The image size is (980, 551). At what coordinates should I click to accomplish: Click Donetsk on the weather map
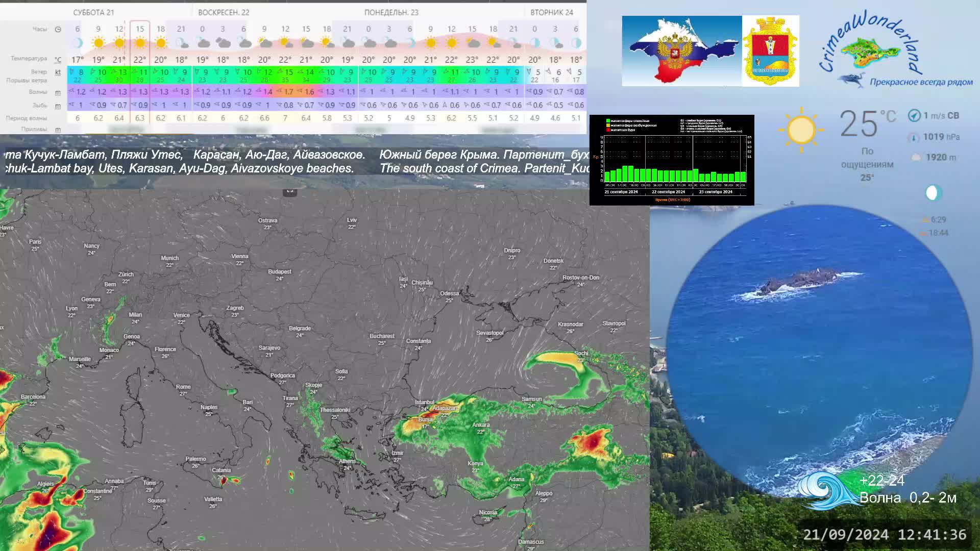(553, 264)
